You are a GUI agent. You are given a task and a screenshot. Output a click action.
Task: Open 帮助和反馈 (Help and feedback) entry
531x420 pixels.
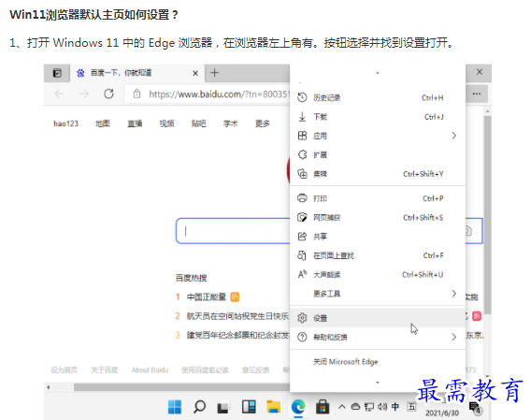[378, 337]
